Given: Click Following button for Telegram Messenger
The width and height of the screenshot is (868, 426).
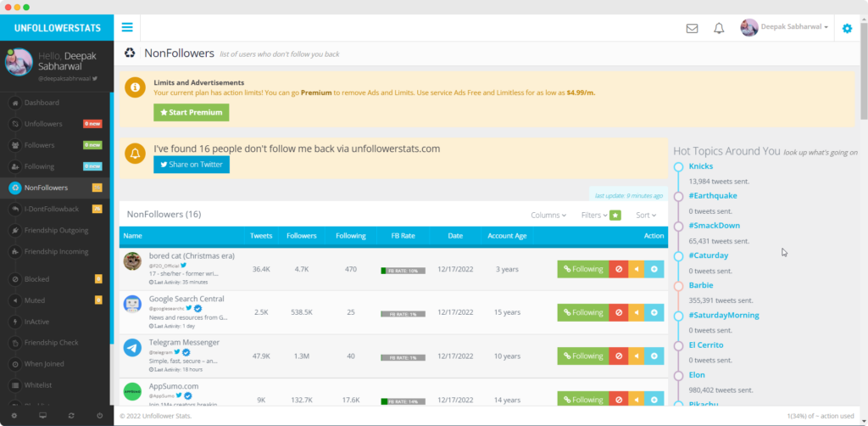Looking at the screenshot, I should tap(583, 356).
